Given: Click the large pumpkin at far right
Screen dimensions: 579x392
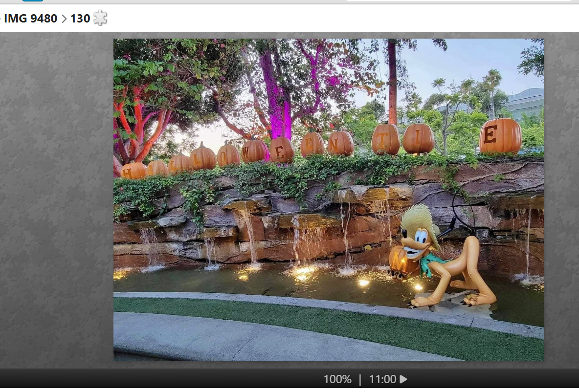Looking at the screenshot, I should point(500,135).
